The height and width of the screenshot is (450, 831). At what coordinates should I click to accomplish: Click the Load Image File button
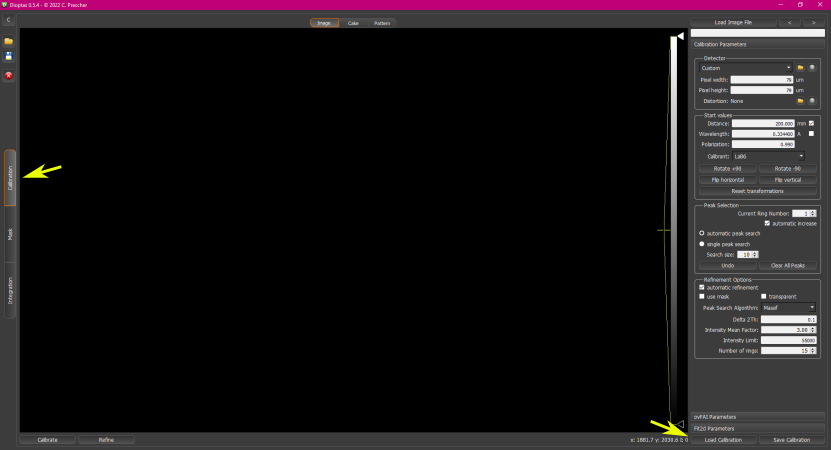pos(733,22)
